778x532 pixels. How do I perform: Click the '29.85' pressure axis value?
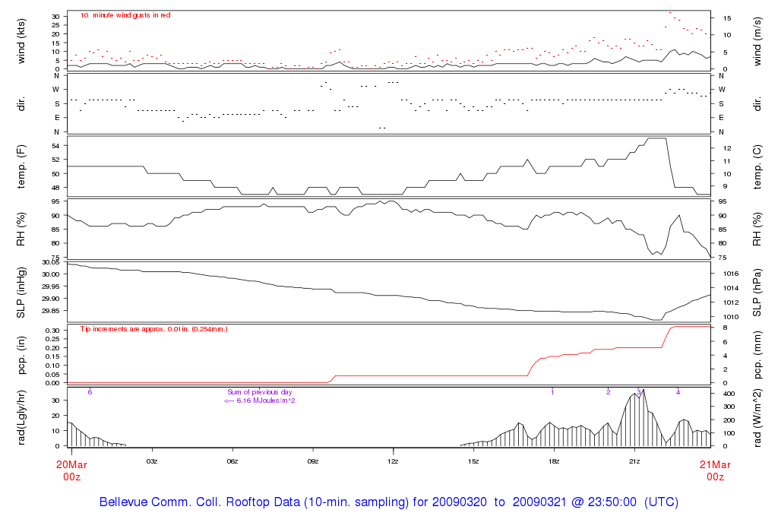tap(50, 311)
